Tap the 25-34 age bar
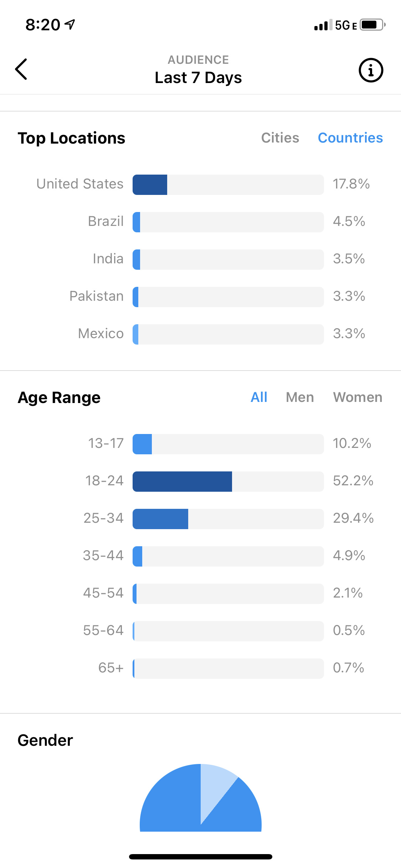The width and height of the screenshot is (401, 868). click(x=228, y=519)
